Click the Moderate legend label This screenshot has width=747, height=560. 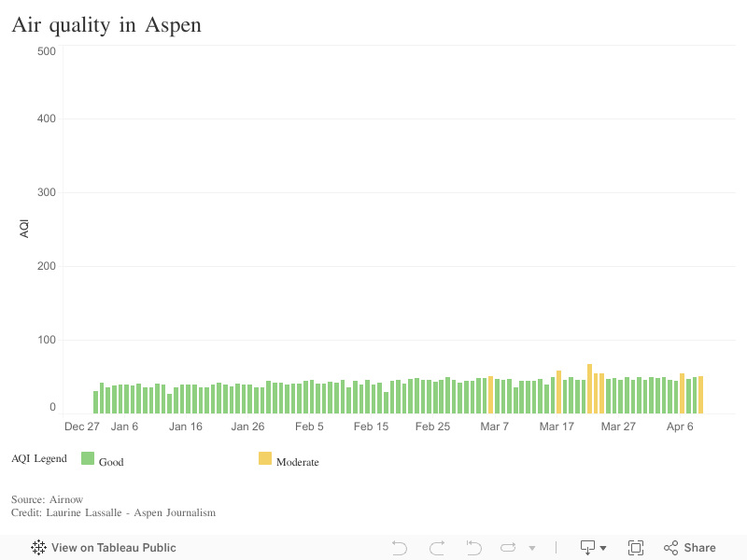[297, 462]
